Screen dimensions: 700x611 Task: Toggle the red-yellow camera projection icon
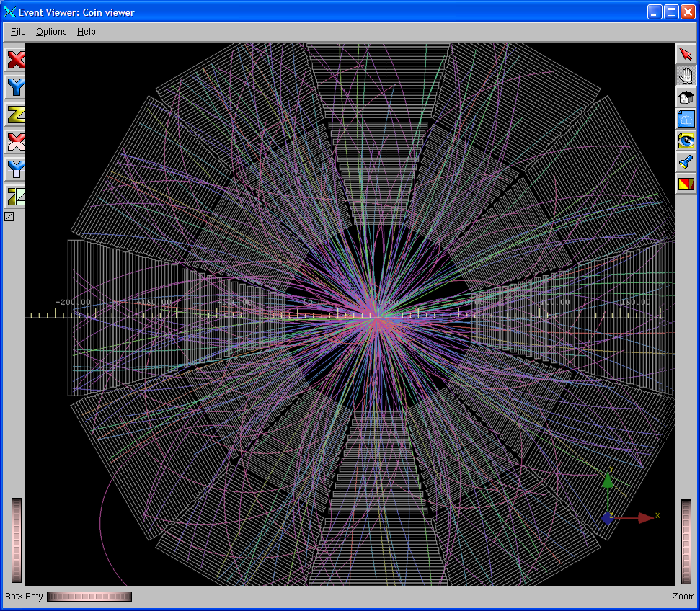tap(686, 184)
